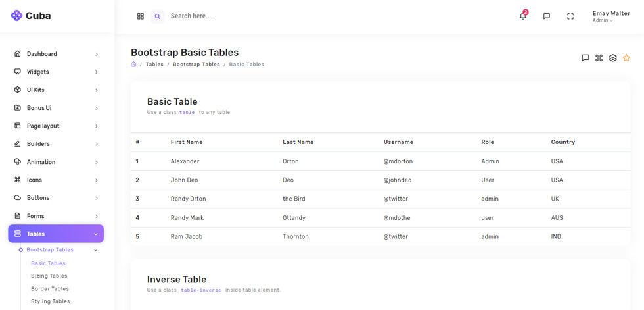Open the Bootstrap Tables submenu
The height and width of the screenshot is (310, 644).
pyautogui.click(x=50, y=250)
